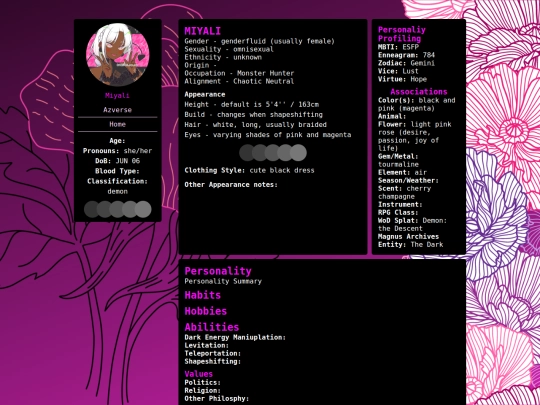This screenshot has width=540, height=405.
Task: Click 'Enneagram: 784' entry
Action: 406,55
